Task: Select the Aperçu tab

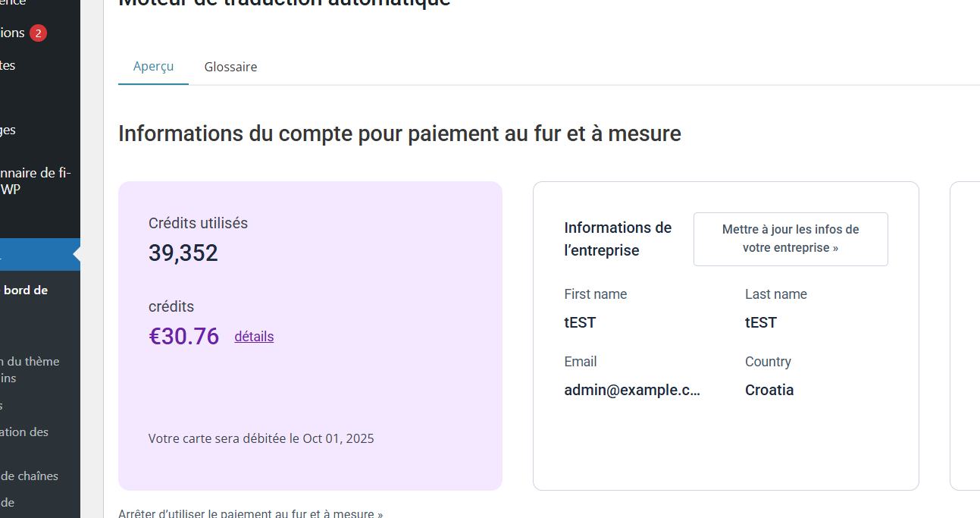Action: click(x=153, y=66)
